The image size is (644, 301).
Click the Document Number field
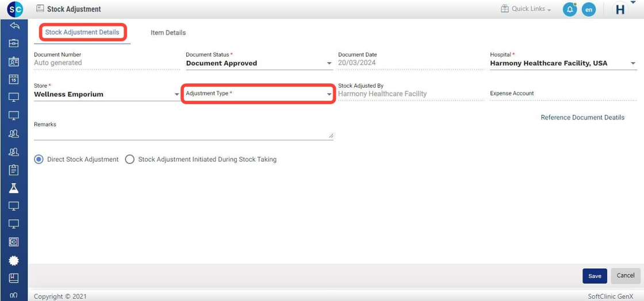107,63
